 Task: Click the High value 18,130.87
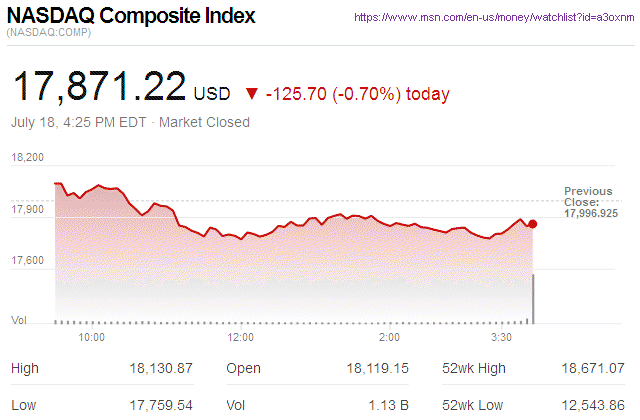pos(161,369)
